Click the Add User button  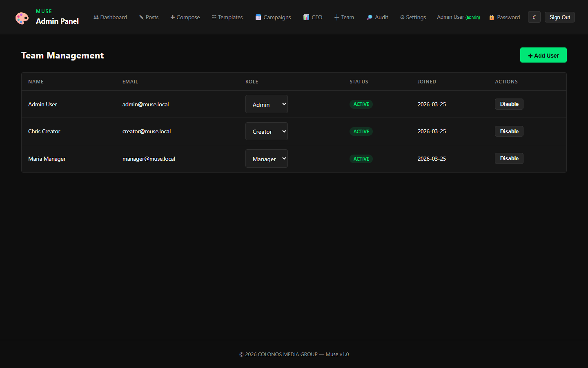[x=543, y=55]
